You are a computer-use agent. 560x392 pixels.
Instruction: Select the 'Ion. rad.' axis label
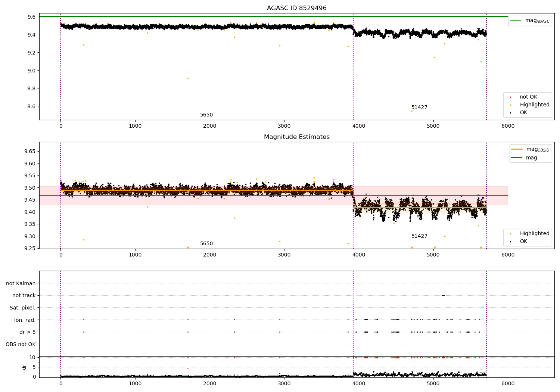[x=25, y=320]
